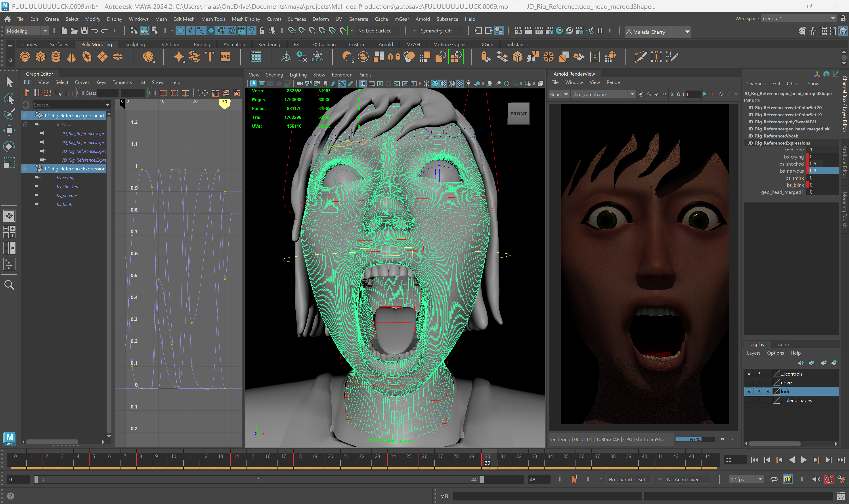Click the Undo icon in status line
Image resolution: width=849 pixels, height=504 pixels.
[x=94, y=31]
